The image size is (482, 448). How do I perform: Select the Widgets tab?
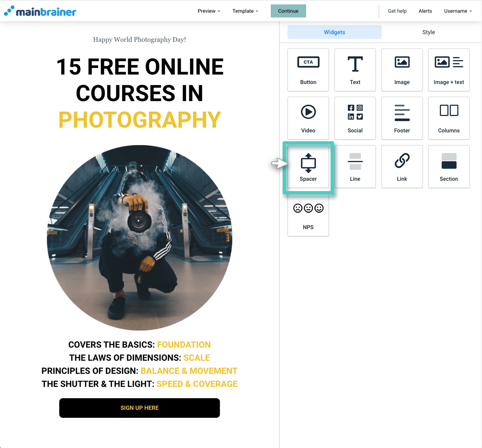tap(334, 32)
